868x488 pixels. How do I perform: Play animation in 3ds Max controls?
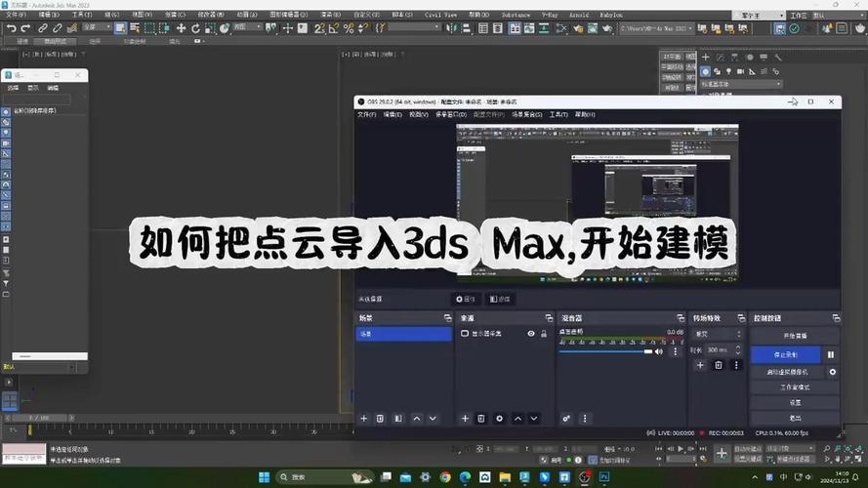[x=681, y=449]
